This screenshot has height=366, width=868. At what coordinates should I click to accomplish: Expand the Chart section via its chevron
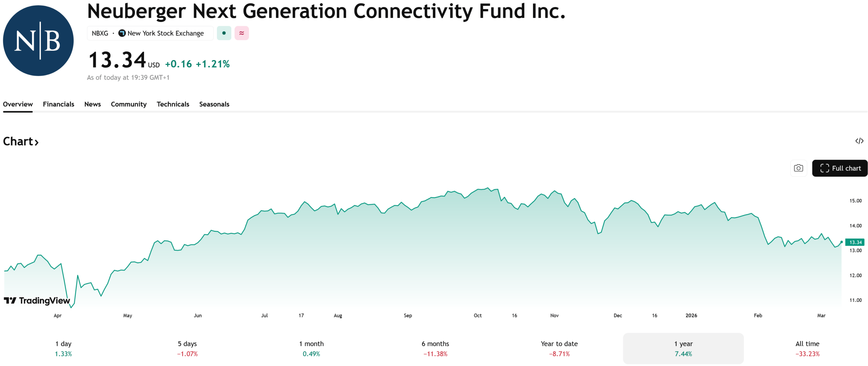pos(36,142)
